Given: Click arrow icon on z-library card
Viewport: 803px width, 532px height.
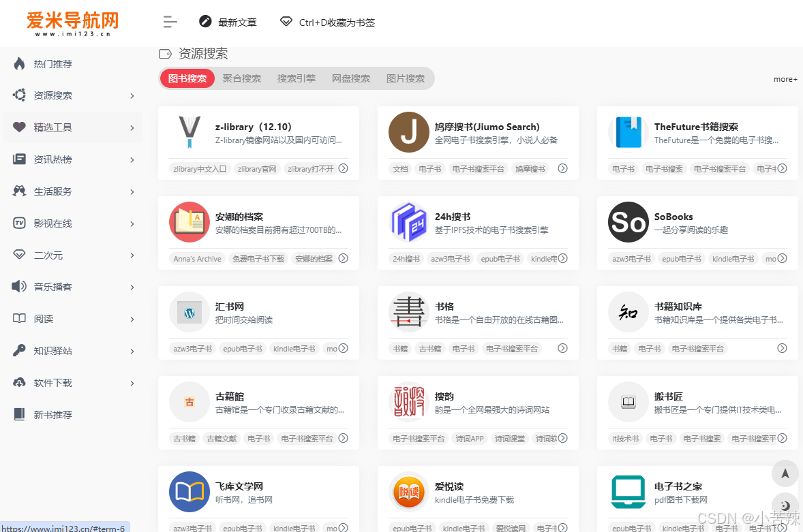Looking at the screenshot, I should [x=344, y=168].
